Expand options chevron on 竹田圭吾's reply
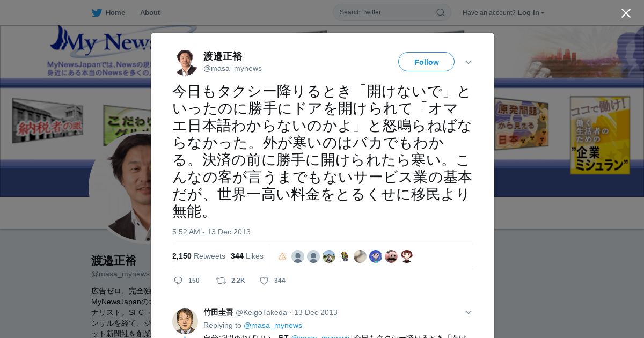The height and width of the screenshot is (338, 644). [x=469, y=312]
